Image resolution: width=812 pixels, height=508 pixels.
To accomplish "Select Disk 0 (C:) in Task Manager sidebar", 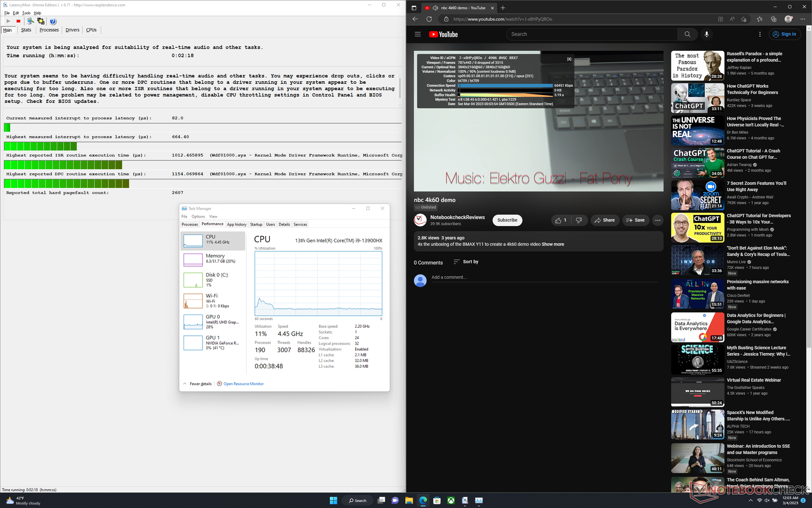I will (x=213, y=280).
